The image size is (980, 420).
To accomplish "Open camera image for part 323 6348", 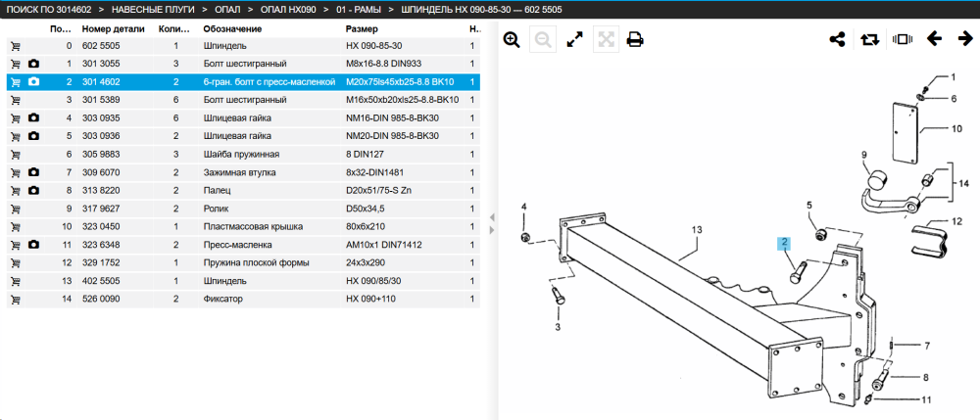I will coord(33,245).
